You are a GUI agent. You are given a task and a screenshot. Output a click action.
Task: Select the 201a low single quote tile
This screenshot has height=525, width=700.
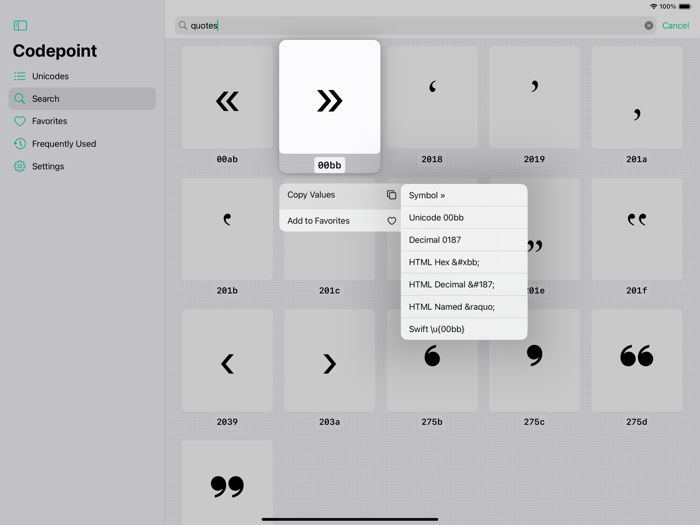click(637, 97)
